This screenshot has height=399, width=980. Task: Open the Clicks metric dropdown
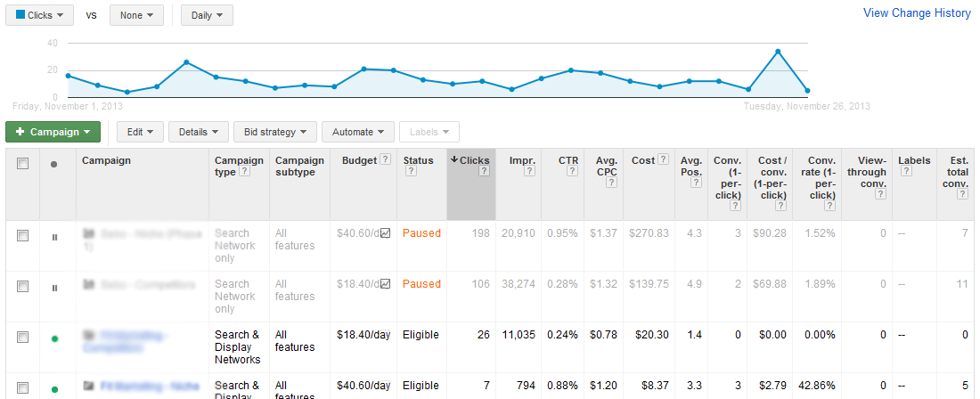point(39,15)
